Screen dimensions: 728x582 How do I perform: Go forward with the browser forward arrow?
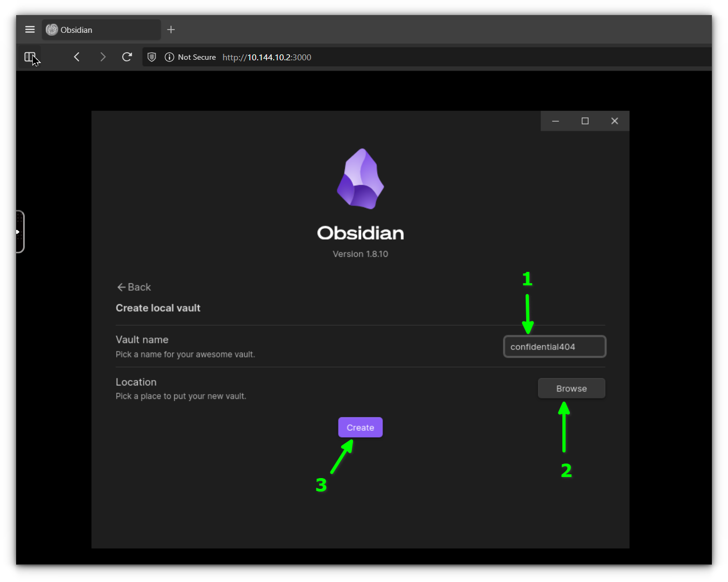point(103,57)
